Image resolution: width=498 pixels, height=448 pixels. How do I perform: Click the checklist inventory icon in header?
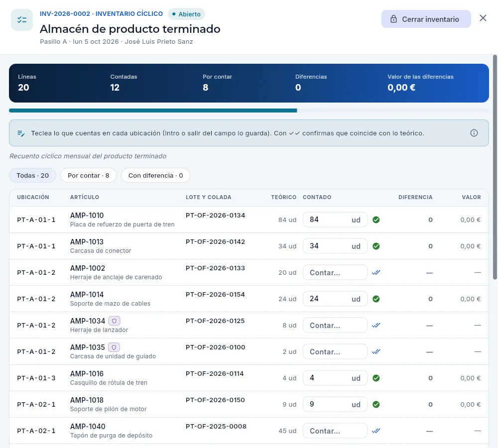pyautogui.click(x=22, y=20)
